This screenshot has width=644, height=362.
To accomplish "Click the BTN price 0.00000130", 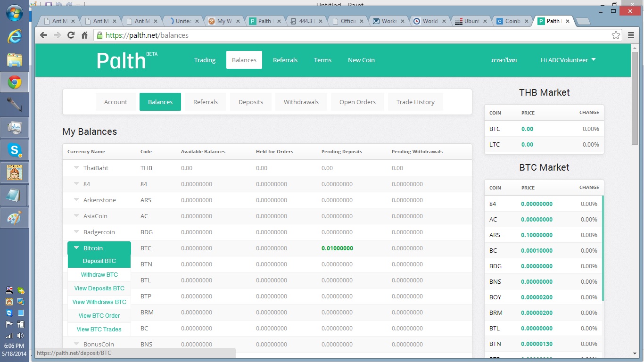I will click(537, 344).
